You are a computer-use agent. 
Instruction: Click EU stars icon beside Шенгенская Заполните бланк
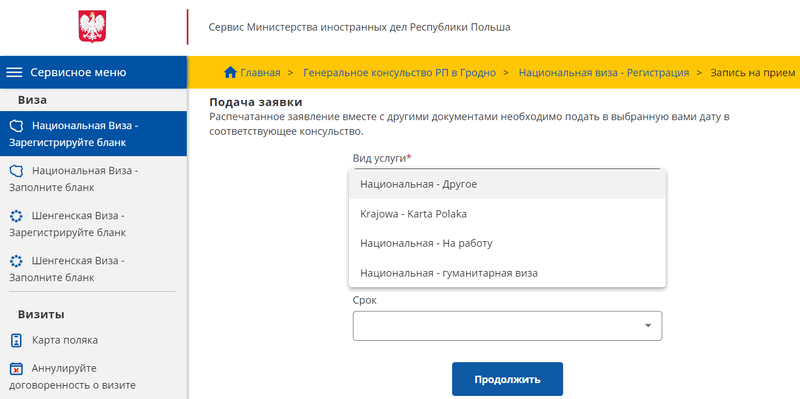(16, 261)
